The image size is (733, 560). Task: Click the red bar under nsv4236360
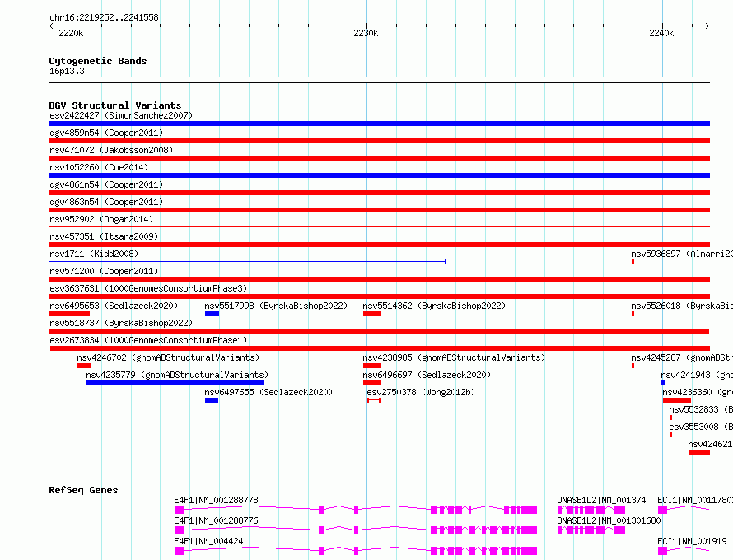click(676, 400)
